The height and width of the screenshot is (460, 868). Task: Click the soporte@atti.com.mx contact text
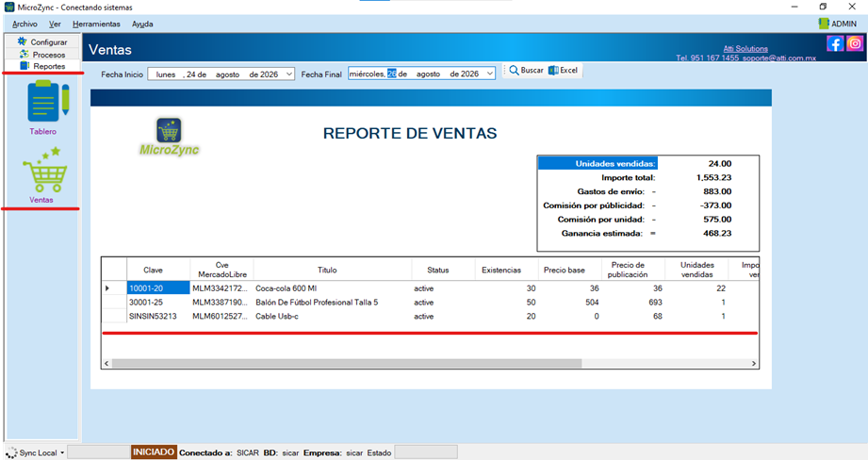pos(779,57)
